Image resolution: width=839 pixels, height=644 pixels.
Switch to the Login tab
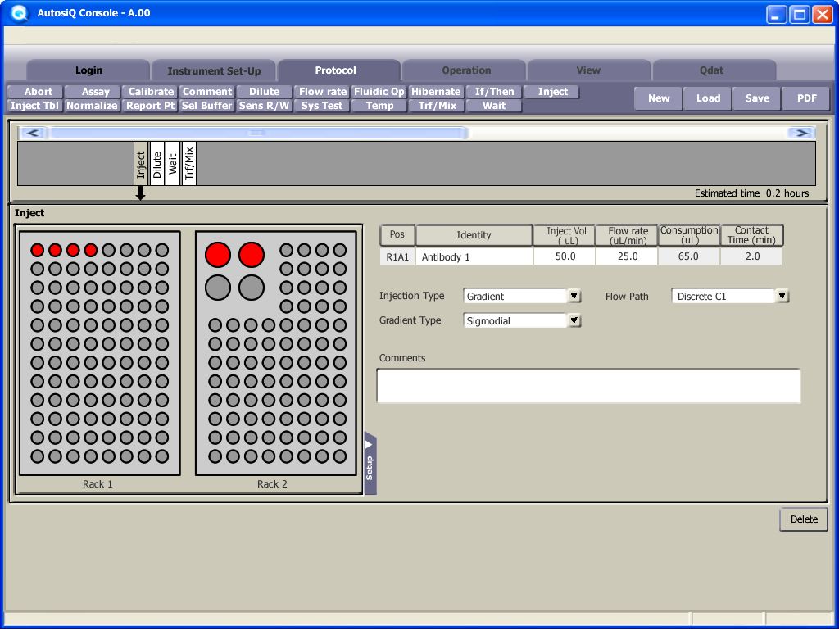click(88, 70)
